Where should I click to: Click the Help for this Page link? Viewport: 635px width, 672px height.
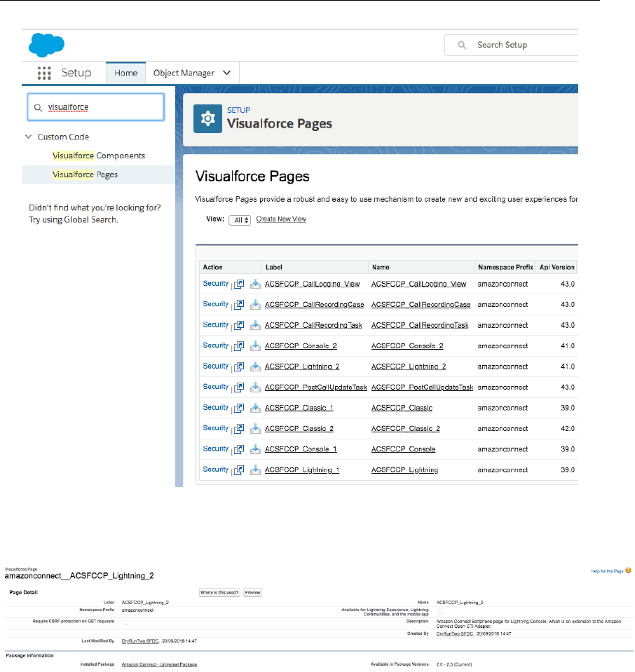pyautogui.click(x=607, y=571)
